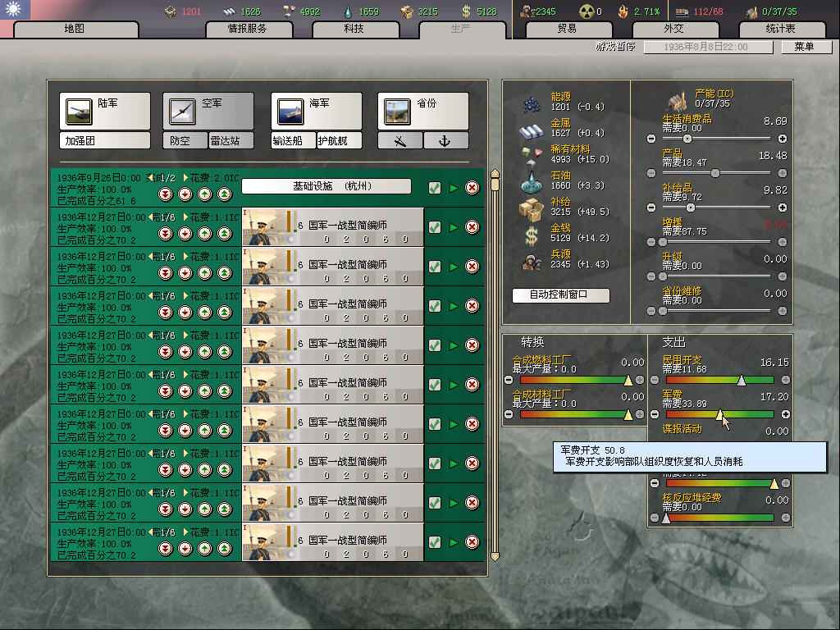Increase series count right arrow on 基础设施 row
This screenshot has width=840, height=630.
point(185,177)
